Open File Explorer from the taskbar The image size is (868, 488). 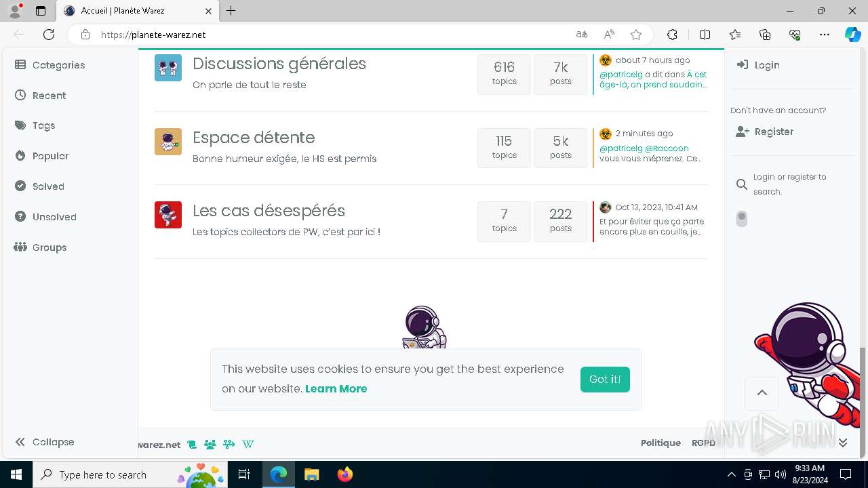(312, 474)
